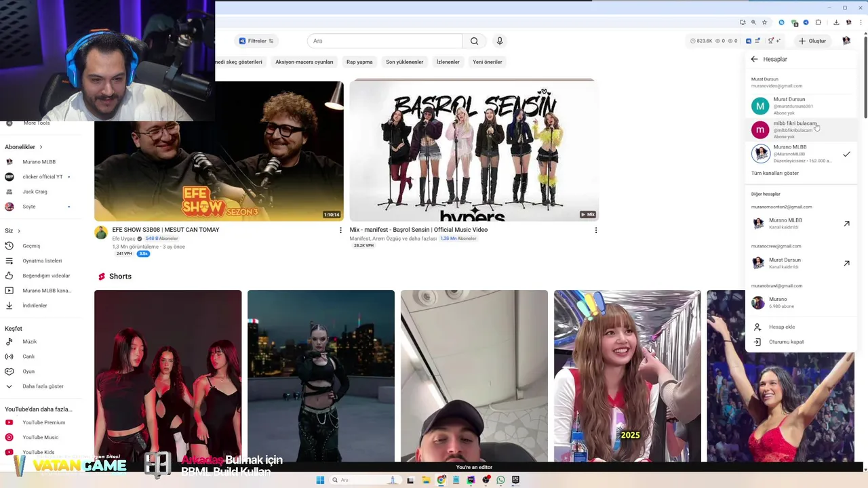Switch to Murano account with 6.980 abone

coord(801,302)
